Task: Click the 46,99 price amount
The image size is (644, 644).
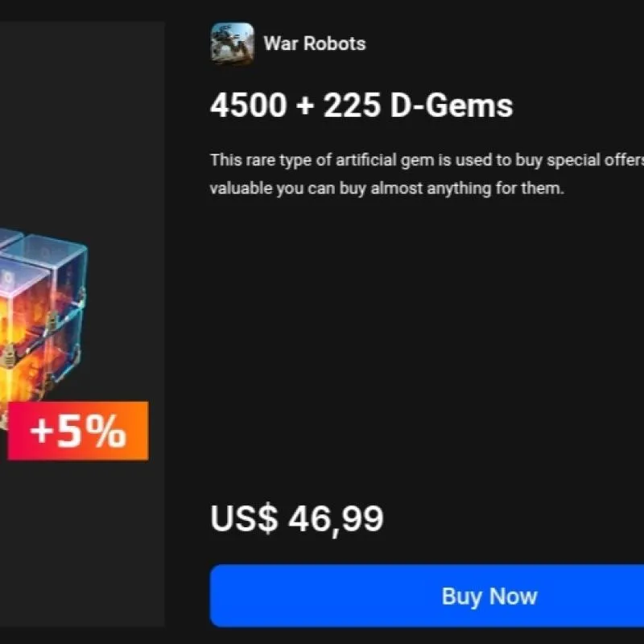Action: (336, 519)
